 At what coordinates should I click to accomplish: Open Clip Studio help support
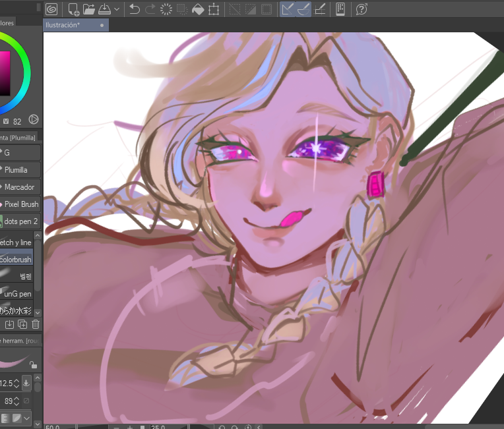pos(362,9)
